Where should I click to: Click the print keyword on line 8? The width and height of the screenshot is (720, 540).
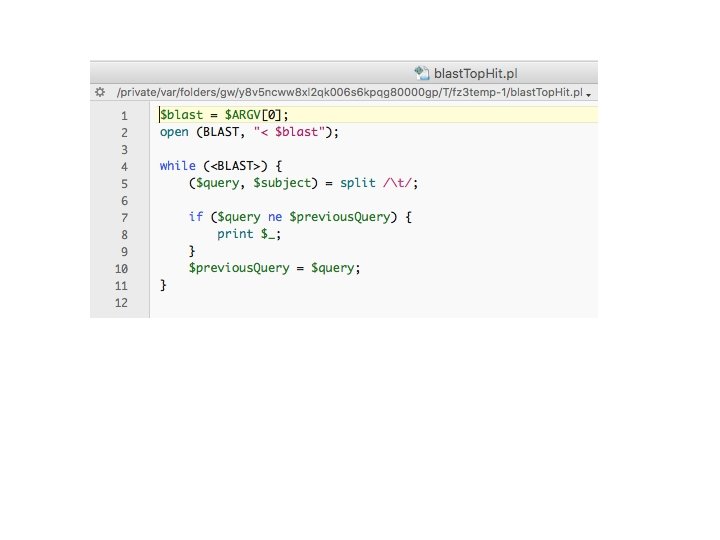pyautogui.click(x=235, y=234)
